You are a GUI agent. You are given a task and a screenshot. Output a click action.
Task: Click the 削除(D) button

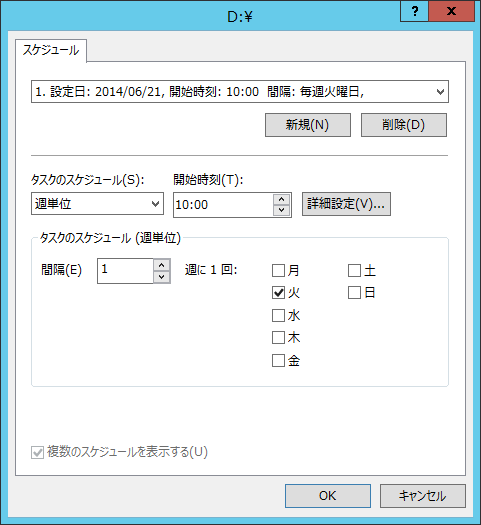(404, 125)
